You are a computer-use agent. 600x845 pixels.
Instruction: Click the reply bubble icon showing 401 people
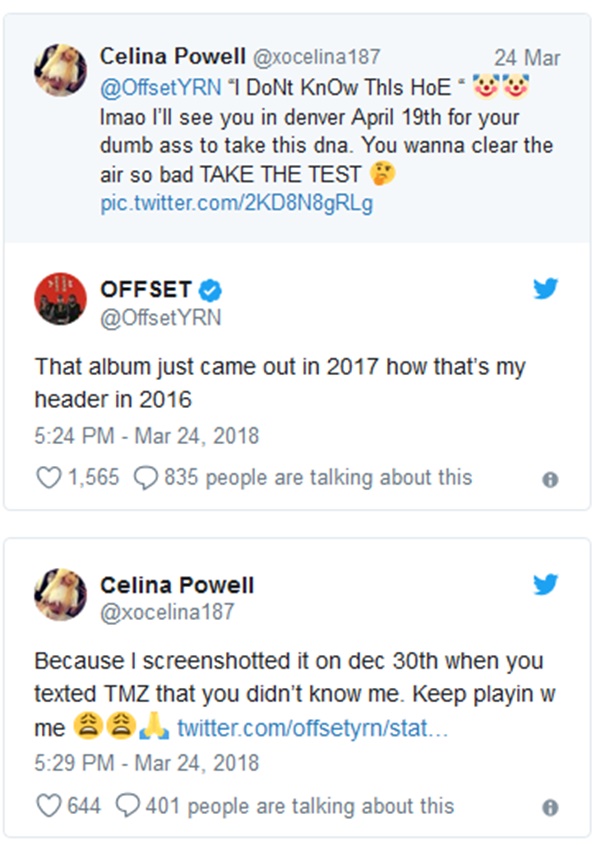click(127, 805)
